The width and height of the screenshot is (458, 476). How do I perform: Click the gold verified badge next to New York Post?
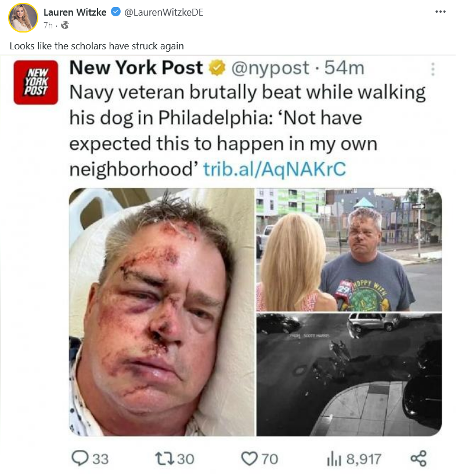click(x=217, y=68)
